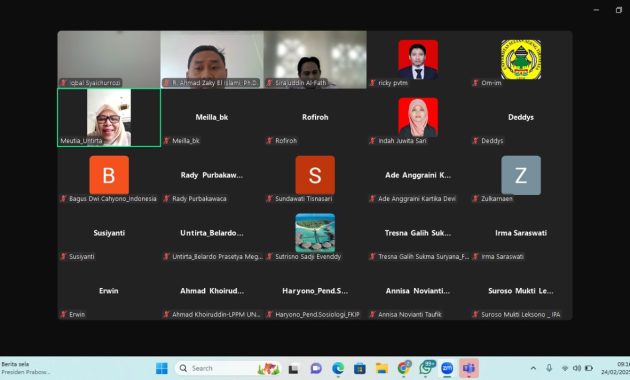
Task: Click muted mic icon beside Iqbal Syaichurrozi
Action: coord(63,83)
